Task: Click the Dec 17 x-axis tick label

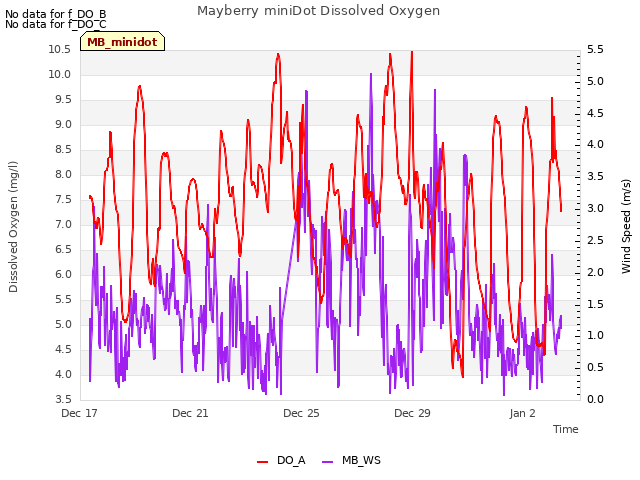Action: (79, 413)
